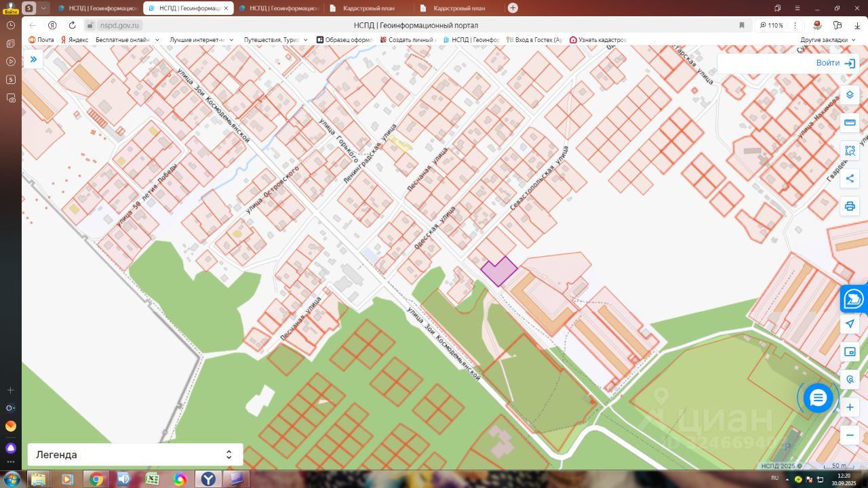This screenshot has height=488, width=868.
Task: Close the active НСПД tab
Action: pos(226,8)
